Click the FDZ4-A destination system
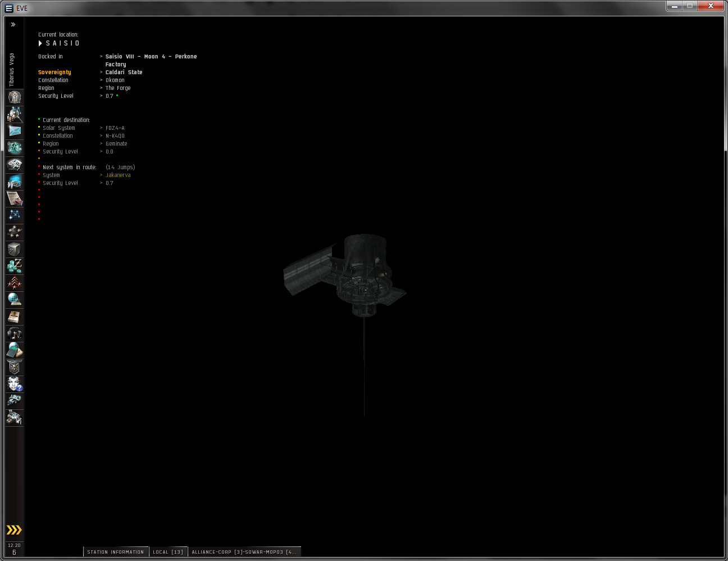Image resolution: width=728 pixels, height=561 pixels. (x=115, y=128)
